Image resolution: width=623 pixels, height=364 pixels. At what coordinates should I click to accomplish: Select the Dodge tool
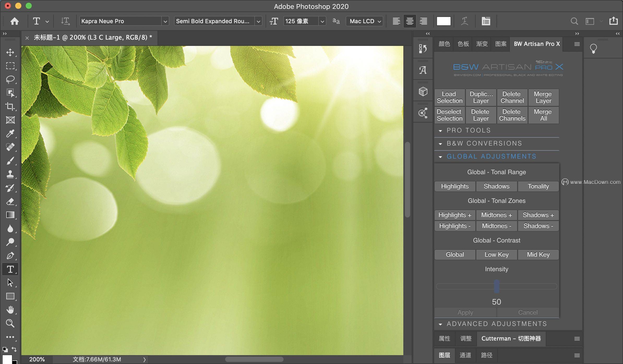click(10, 242)
